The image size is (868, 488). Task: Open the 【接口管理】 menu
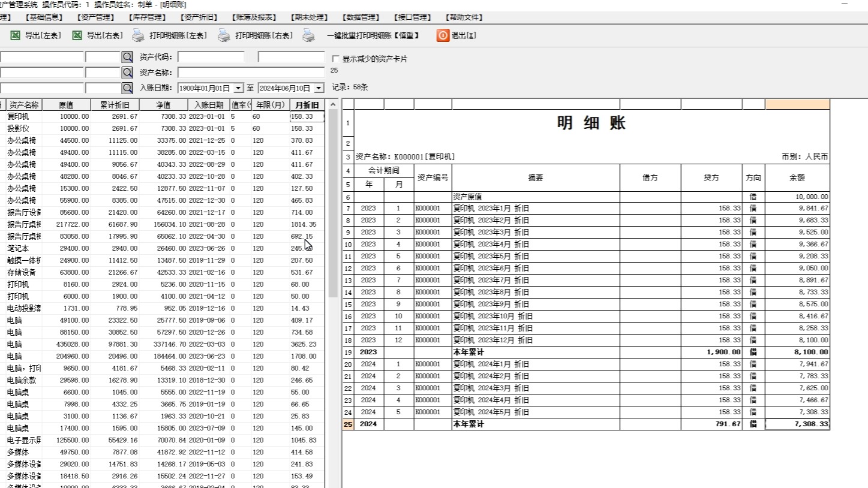click(x=413, y=17)
